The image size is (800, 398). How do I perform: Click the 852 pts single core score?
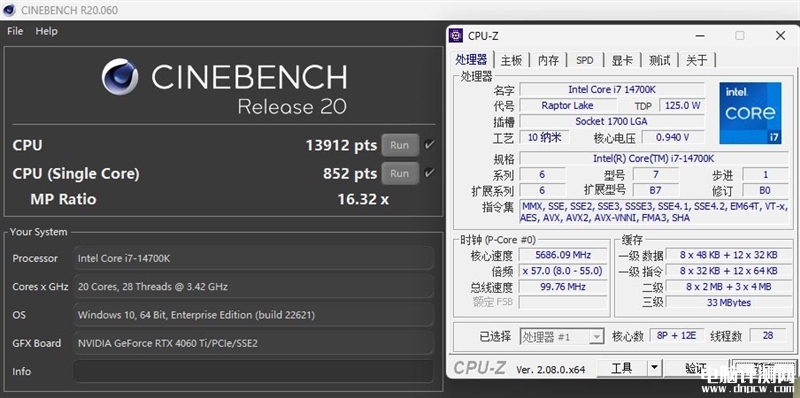pos(350,173)
